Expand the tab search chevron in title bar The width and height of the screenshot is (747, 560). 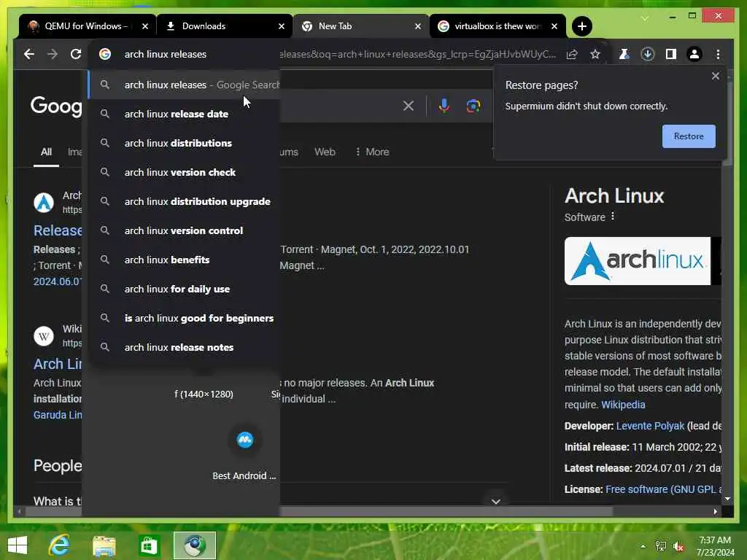[x=645, y=18]
